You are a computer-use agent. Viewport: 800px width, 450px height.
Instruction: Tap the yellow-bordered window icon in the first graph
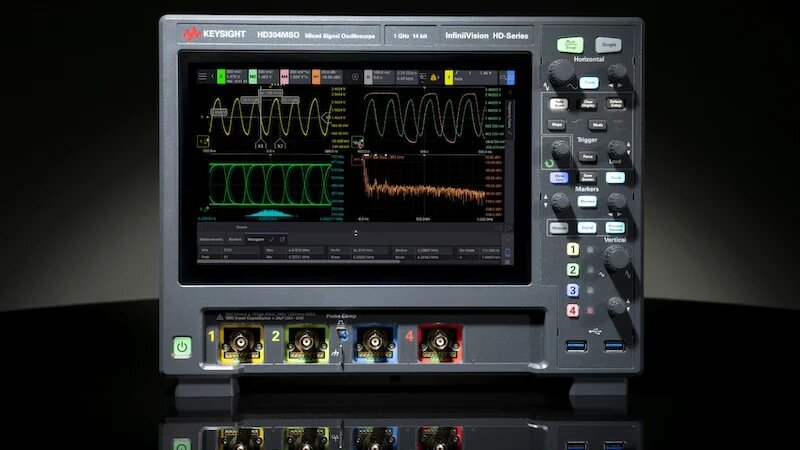coord(203,141)
